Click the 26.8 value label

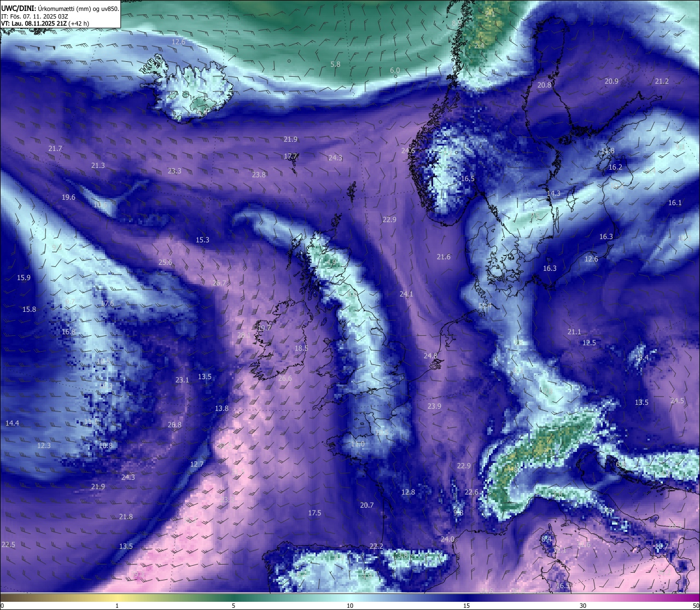pos(174,425)
